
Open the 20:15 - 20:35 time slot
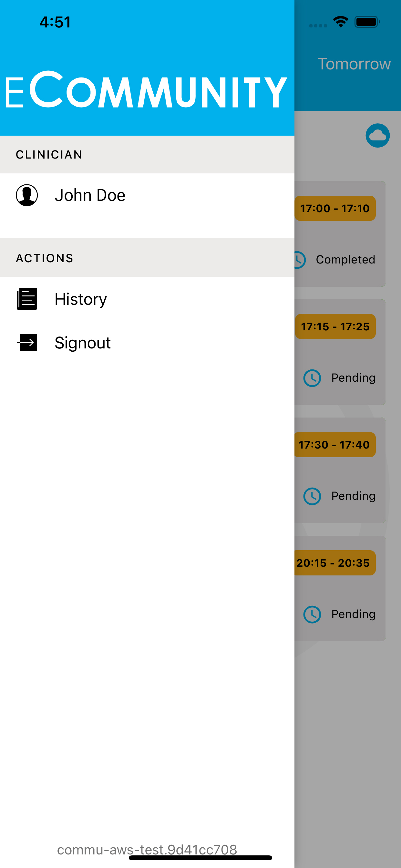point(335,563)
